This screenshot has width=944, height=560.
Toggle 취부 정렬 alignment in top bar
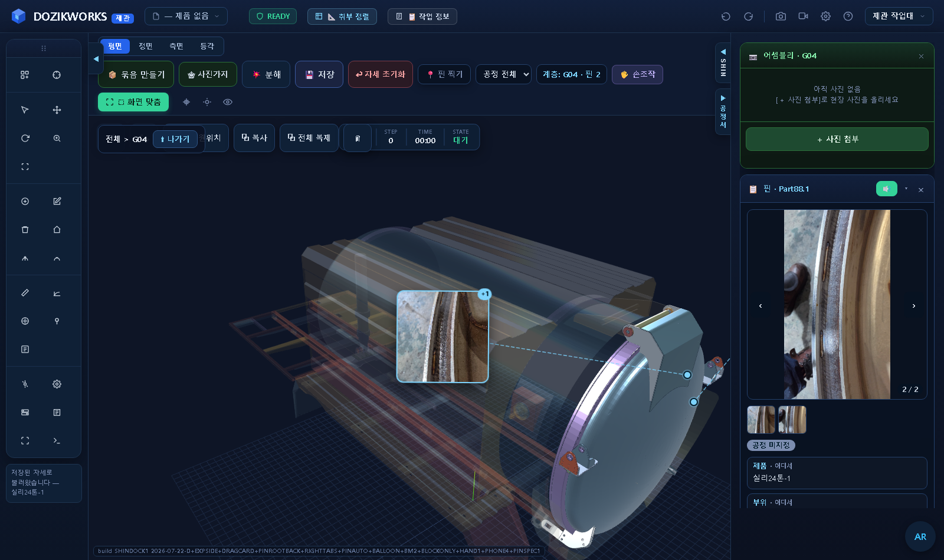click(342, 17)
